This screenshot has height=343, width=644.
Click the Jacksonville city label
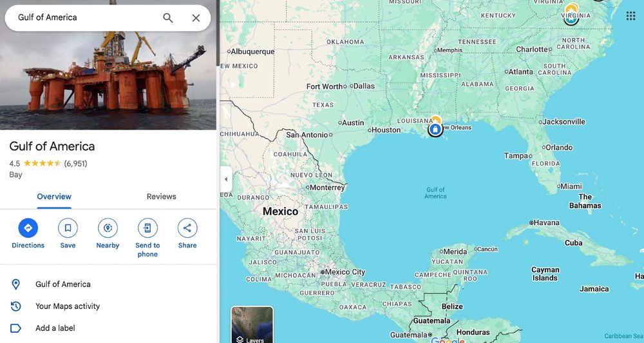point(564,122)
